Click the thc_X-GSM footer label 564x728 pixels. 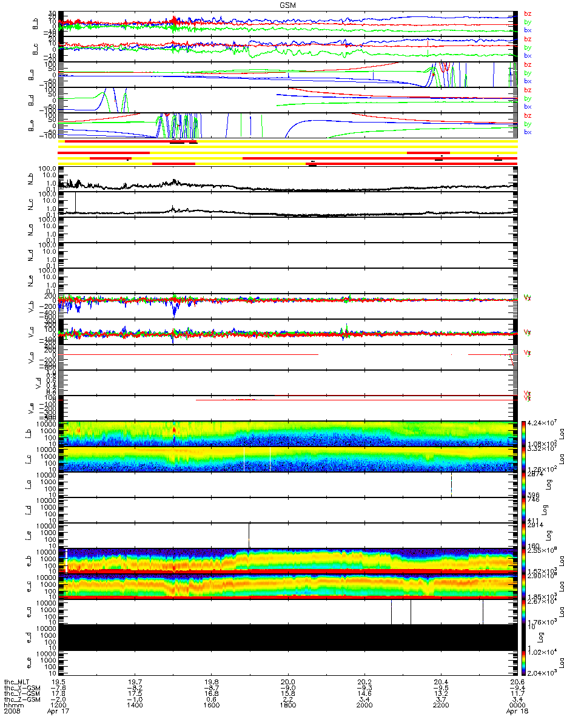tap(21, 687)
